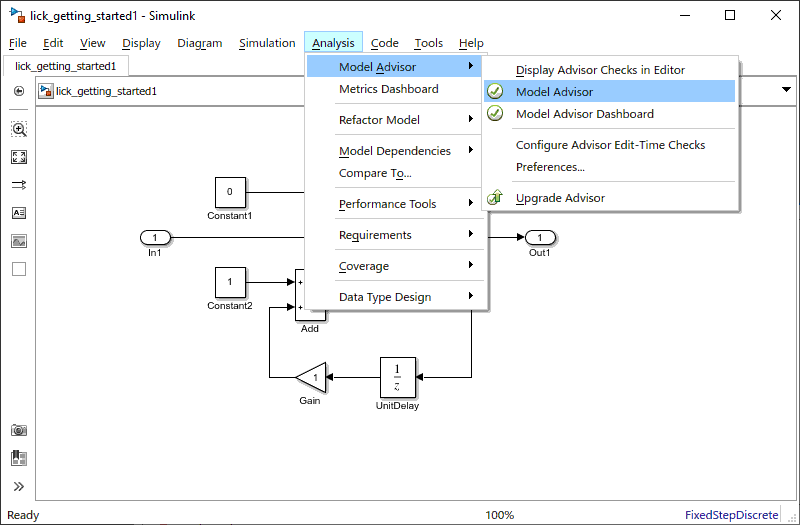This screenshot has width=800, height=525.
Task: Open Model Advisor Dashboard entry
Action: click(610, 114)
